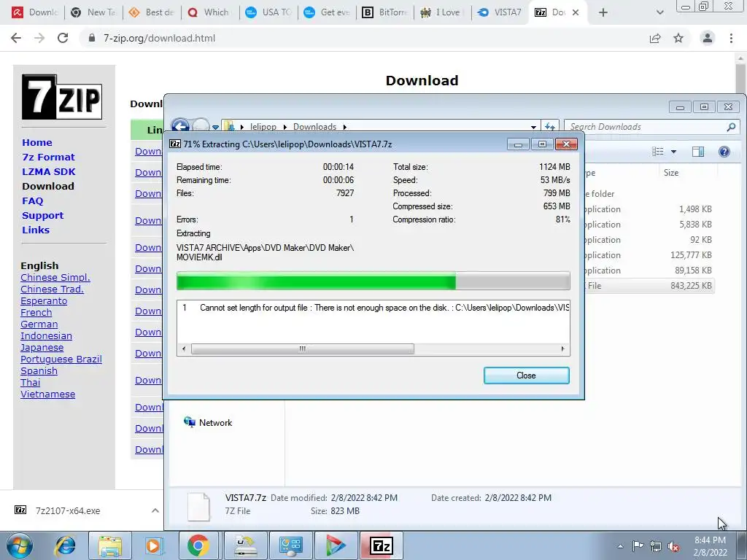The image size is (747, 560).
Task: Click the green extraction progress bar
Action: 373,281
